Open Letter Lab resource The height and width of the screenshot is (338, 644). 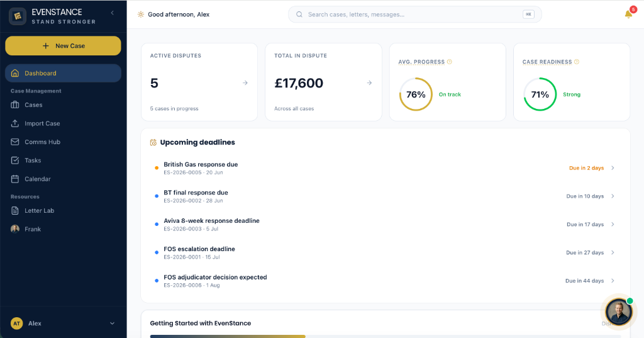63,210
